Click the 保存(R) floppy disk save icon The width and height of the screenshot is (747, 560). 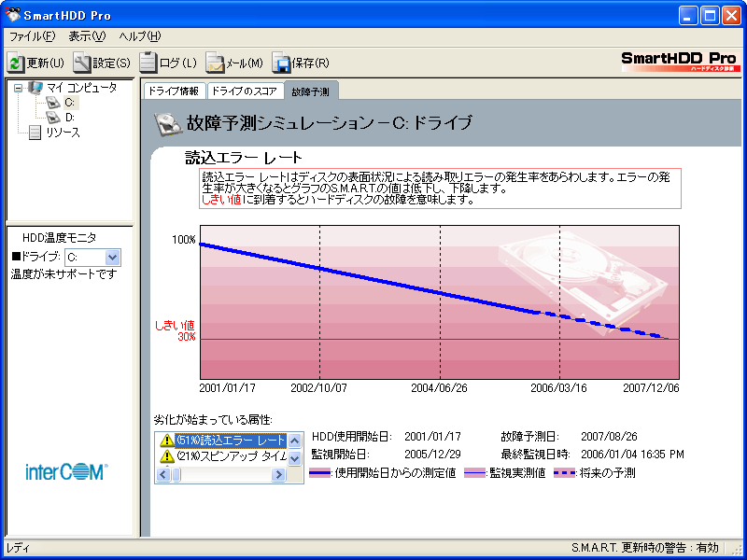point(281,63)
